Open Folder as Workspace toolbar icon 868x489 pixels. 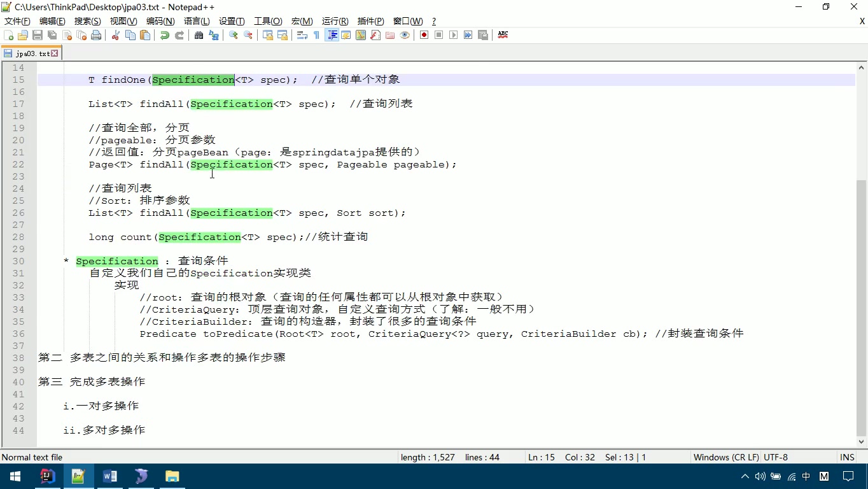pos(390,35)
